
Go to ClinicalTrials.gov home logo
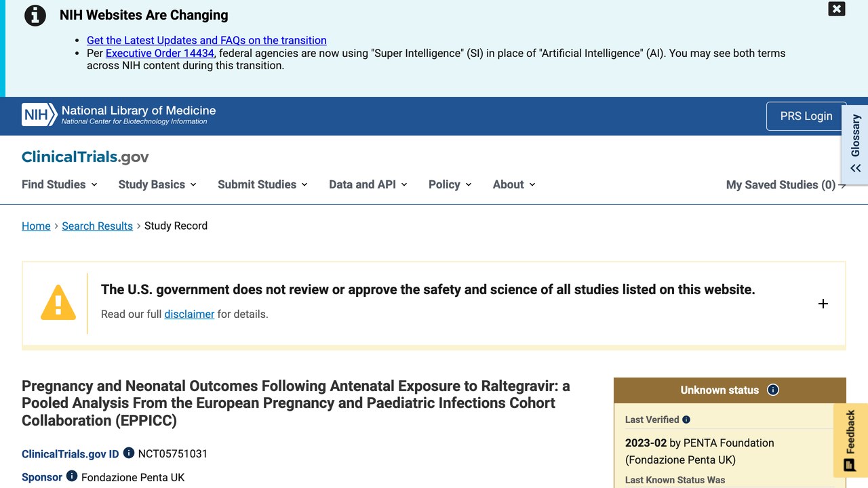point(85,157)
